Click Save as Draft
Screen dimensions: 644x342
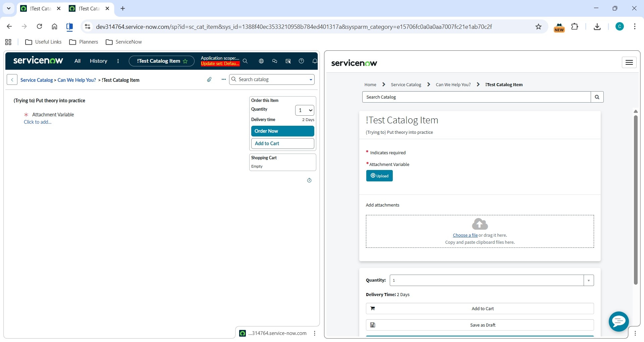480,325
